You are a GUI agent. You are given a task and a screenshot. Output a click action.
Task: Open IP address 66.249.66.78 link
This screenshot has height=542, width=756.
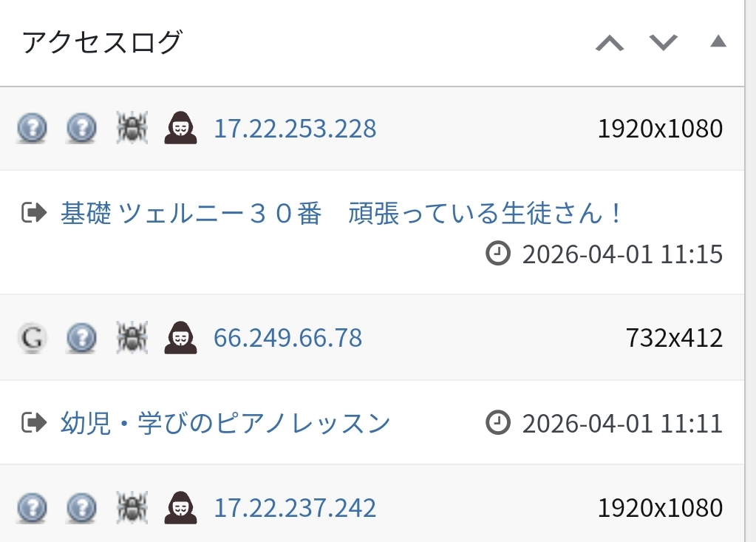(287, 338)
